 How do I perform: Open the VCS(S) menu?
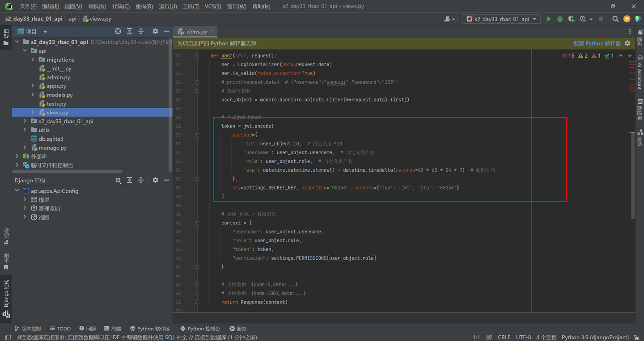pos(213,6)
